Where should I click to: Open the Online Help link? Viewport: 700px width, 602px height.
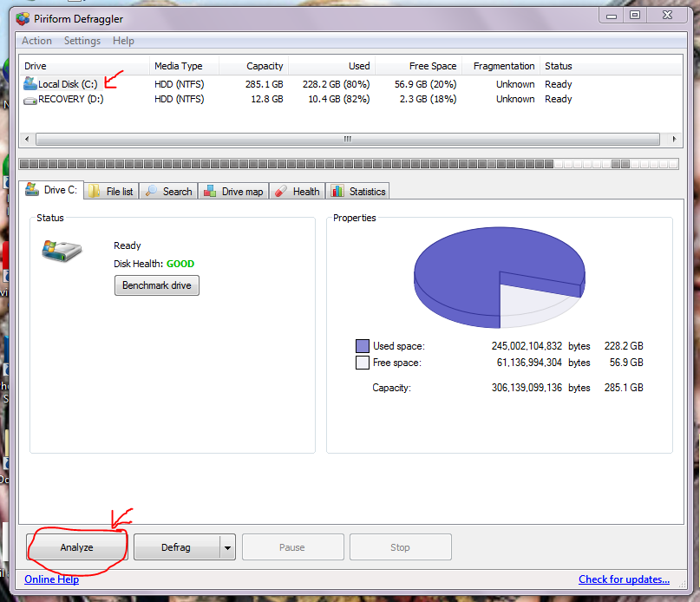pos(51,579)
